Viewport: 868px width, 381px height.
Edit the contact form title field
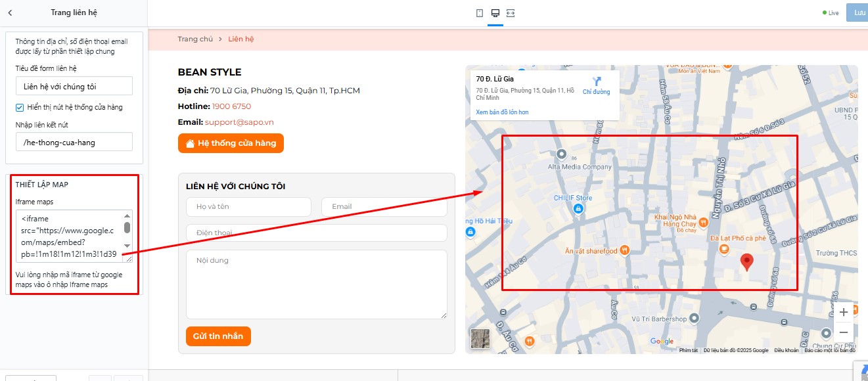[74, 86]
